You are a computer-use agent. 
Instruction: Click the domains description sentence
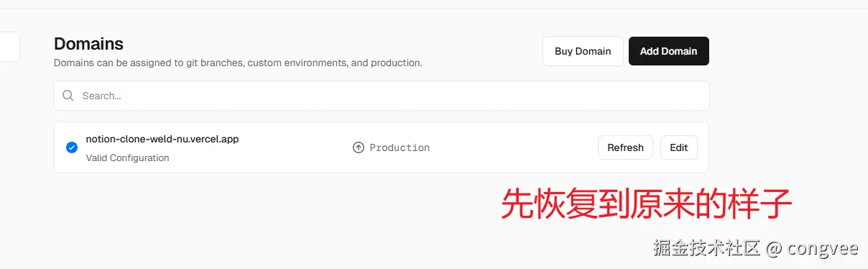point(238,63)
